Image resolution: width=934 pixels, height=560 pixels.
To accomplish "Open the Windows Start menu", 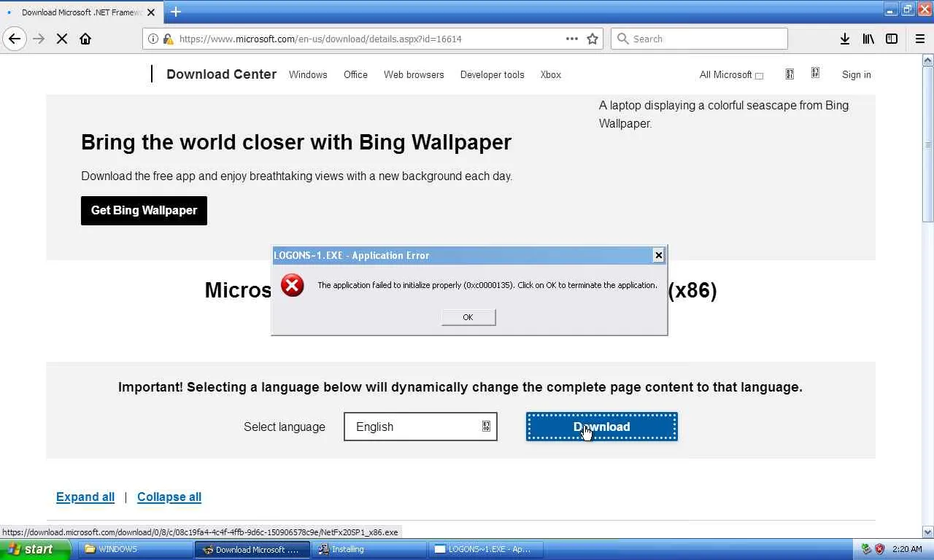I will (36, 549).
